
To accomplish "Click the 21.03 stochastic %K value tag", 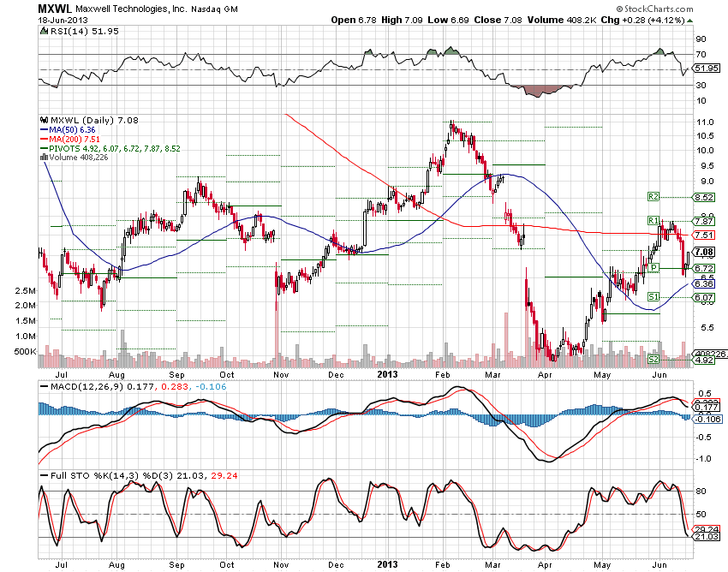I will point(707,536).
